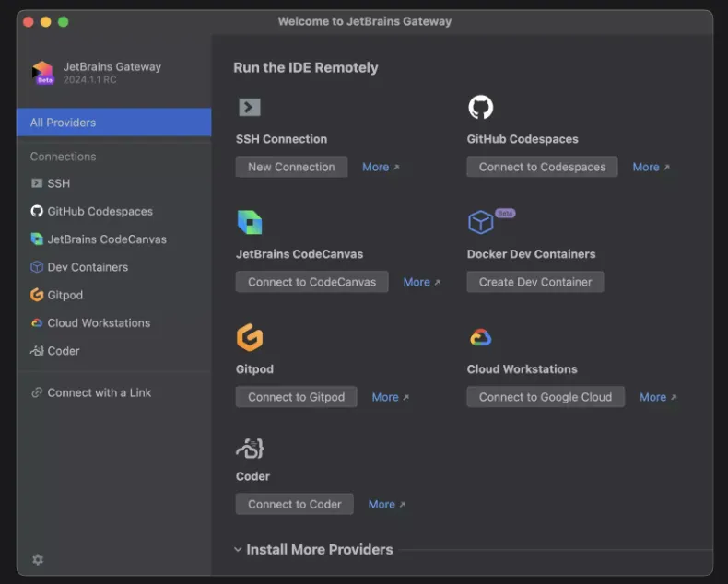Image resolution: width=728 pixels, height=584 pixels.
Task: Close the Gateway window with red button
Action: [29, 22]
